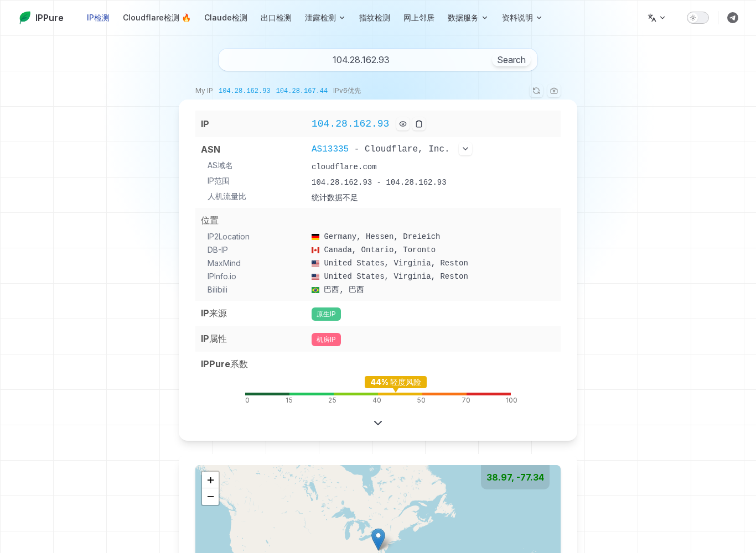Open the Telegram channel icon
Image resolution: width=756 pixels, height=553 pixels.
[733, 18]
